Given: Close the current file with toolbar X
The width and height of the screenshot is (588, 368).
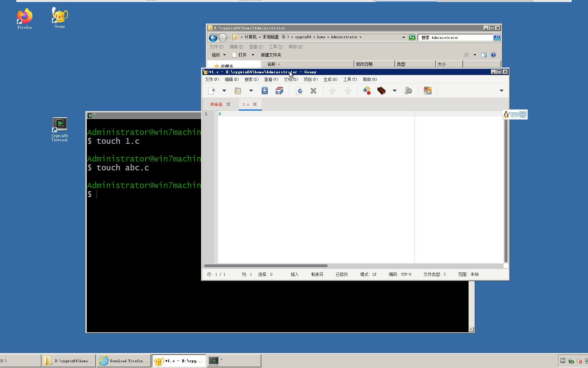Looking at the screenshot, I should pyautogui.click(x=313, y=91).
